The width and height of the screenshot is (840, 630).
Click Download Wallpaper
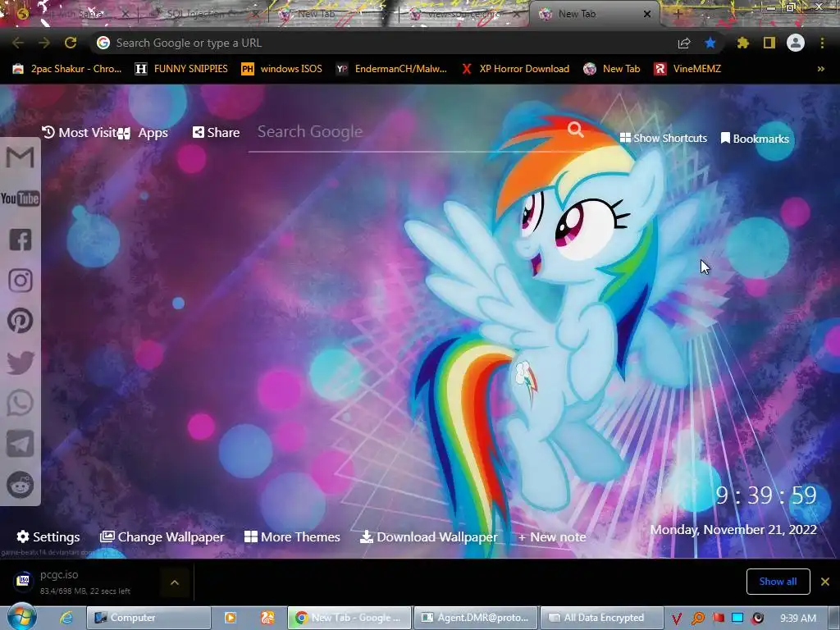(x=428, y=536)
